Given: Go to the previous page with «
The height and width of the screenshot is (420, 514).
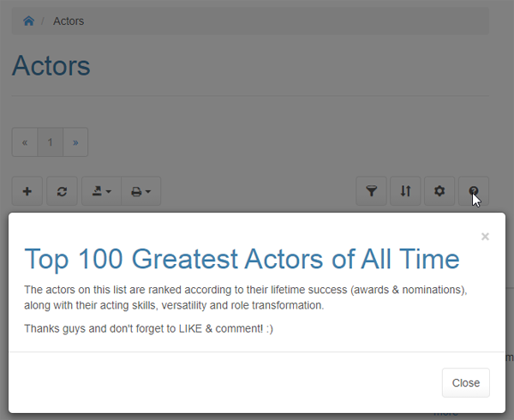Looking at the screenshot, I should [25, 142].
